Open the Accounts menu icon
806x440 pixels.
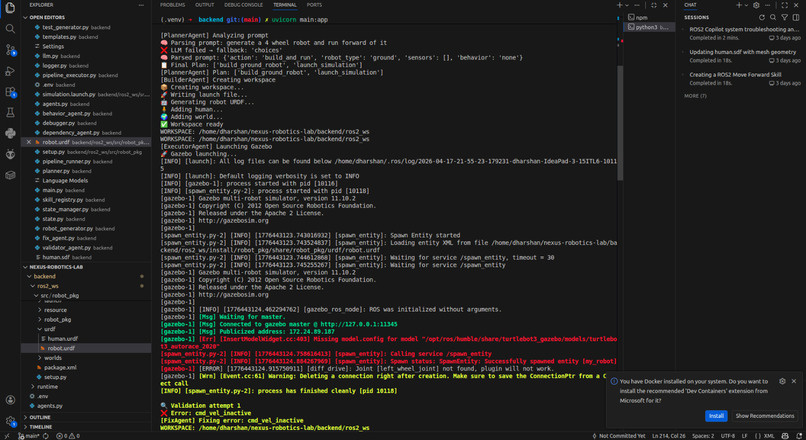[x=10, y=399]
